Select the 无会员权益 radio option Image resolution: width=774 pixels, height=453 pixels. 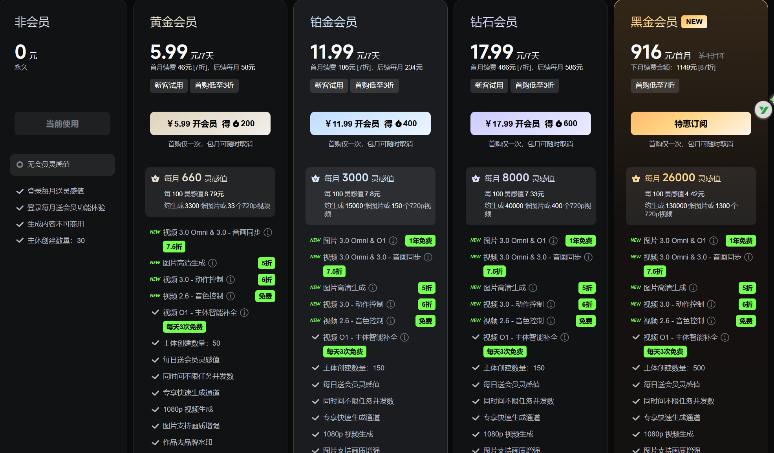click(x=20, y=164)
